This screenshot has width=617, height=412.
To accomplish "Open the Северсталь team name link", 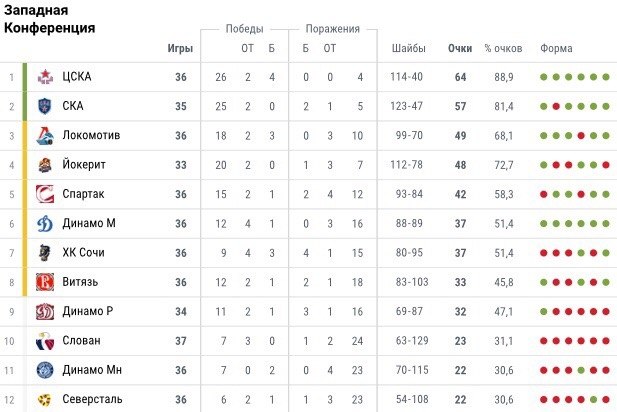I will click(x=92, y=399).
